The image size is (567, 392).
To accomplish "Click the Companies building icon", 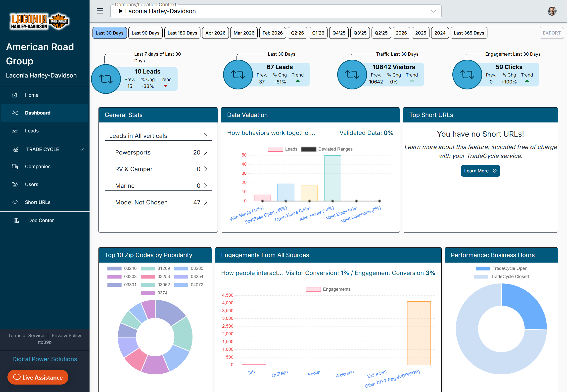I will coord(15,166).
